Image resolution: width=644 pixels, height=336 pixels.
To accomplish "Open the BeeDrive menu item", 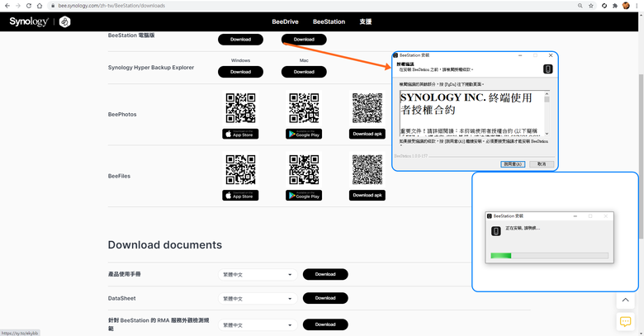I will [285, 21].
